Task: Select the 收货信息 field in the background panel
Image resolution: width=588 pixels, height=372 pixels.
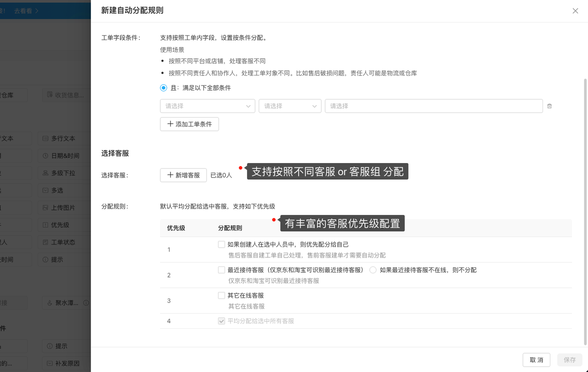Action: click(x=67, y=95)
